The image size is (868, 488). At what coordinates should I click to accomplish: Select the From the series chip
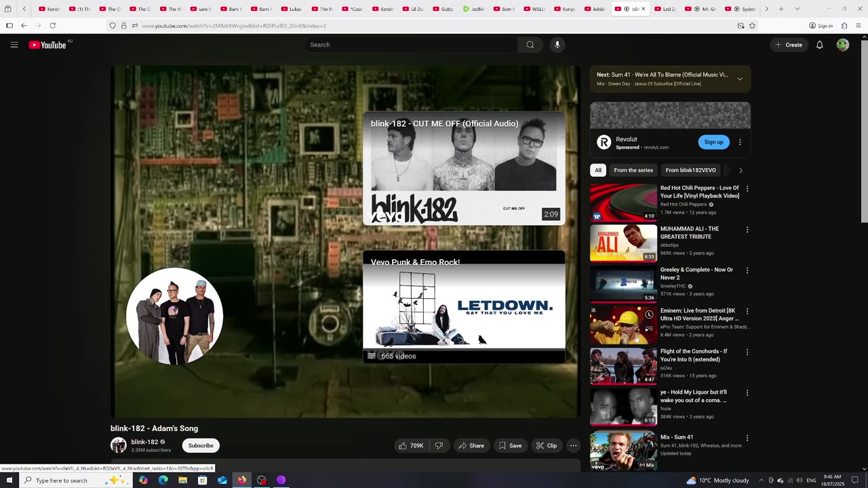tap(633, 170)
